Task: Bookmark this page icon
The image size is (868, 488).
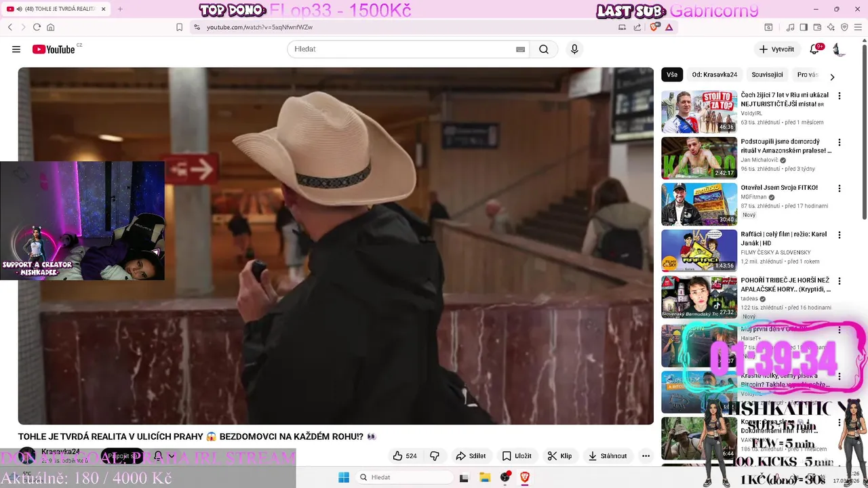Action: coord(179,27)
